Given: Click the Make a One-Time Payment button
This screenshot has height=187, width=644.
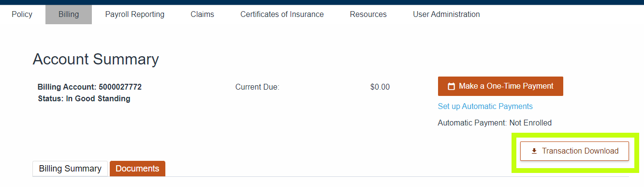Looking at the screenshot, I should [500, 86].
